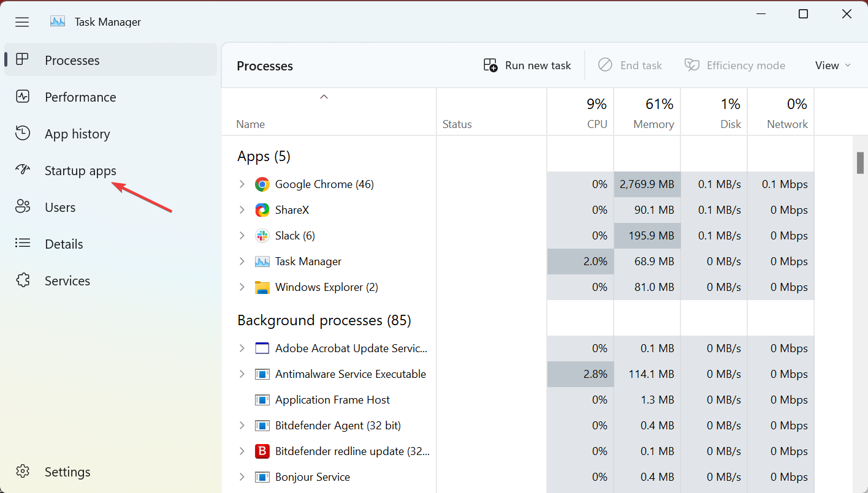Select the Background processes (85) heading

tap(324, 320)
